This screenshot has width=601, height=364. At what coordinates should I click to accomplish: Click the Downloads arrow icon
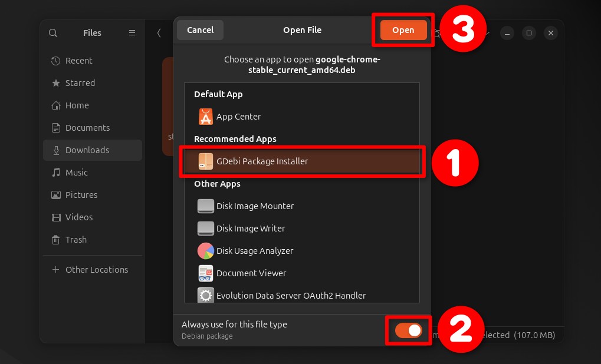[x=56, y=150]
